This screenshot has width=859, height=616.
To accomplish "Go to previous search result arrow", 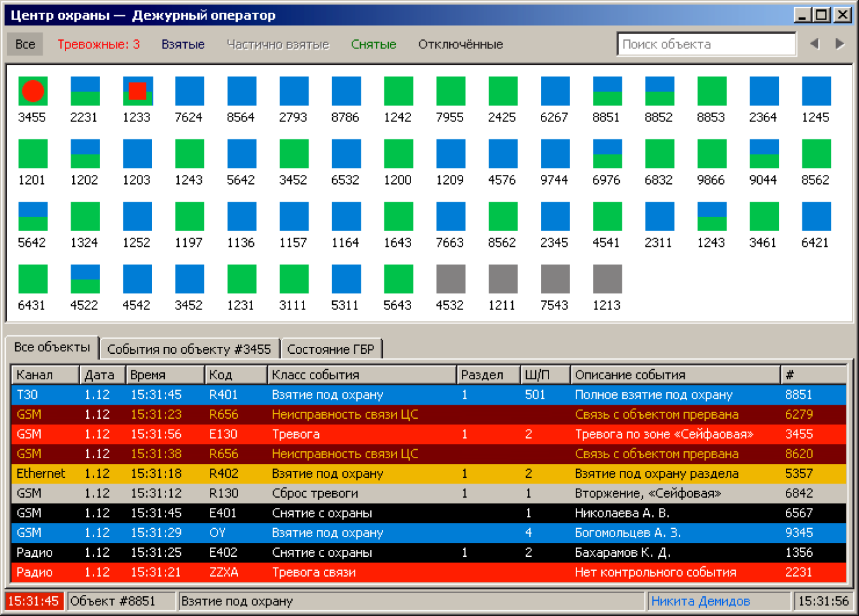I will coord(814,44).
